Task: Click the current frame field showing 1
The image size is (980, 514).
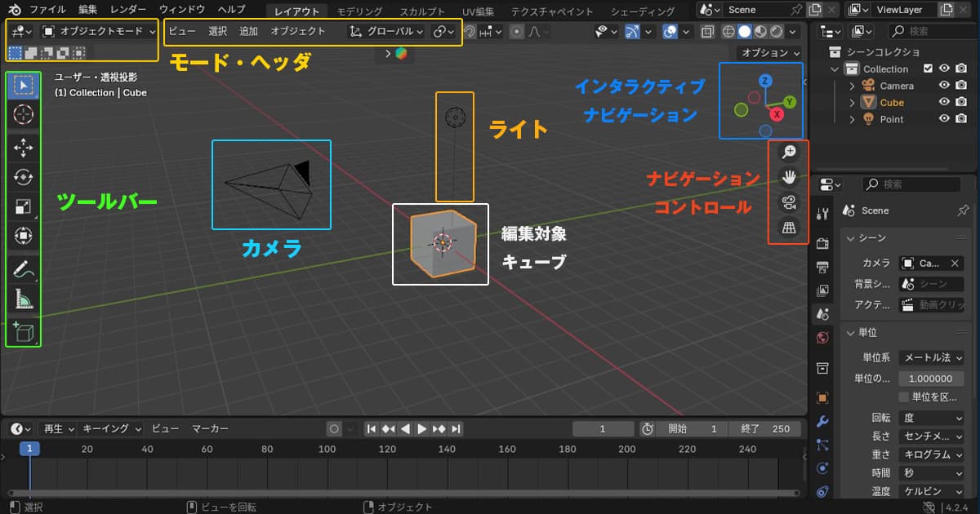Action: (x=603, y=429)
